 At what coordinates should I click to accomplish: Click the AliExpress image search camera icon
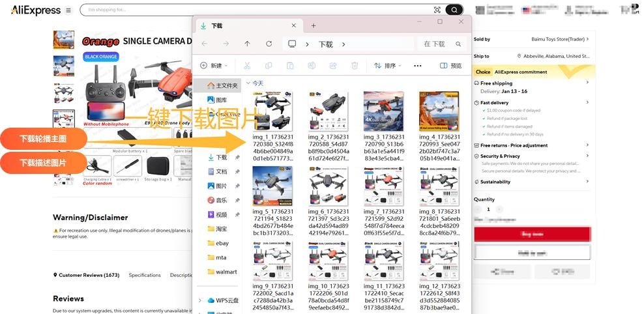tap(437, 10)
